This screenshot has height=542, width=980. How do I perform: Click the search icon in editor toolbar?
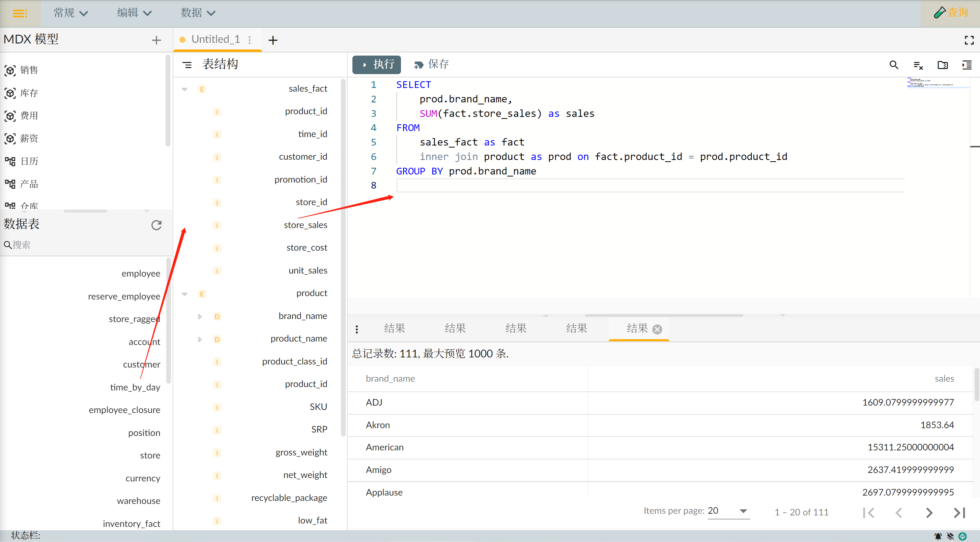893,65
